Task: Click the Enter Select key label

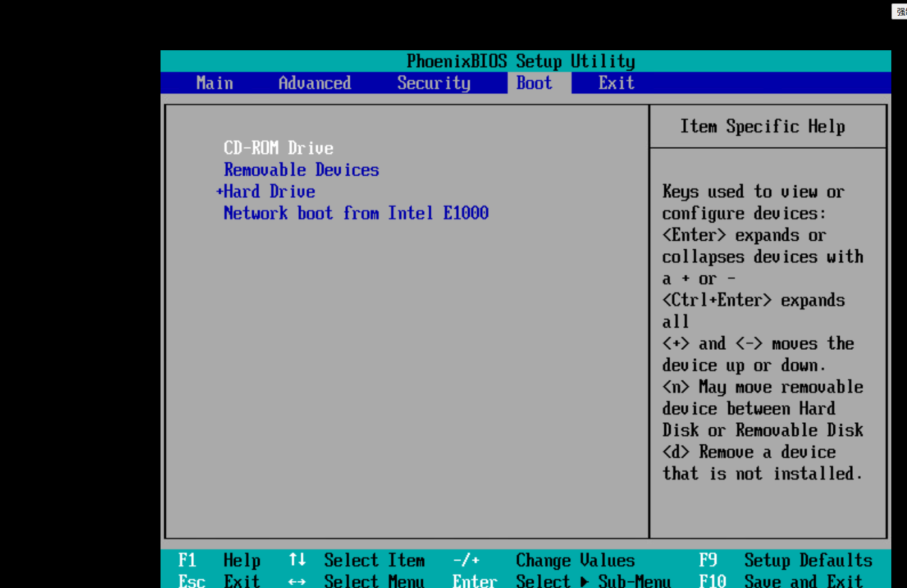Action: click(474, 581)
